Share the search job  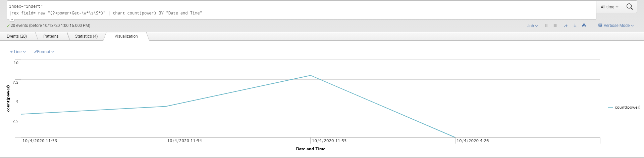[566, 26]
